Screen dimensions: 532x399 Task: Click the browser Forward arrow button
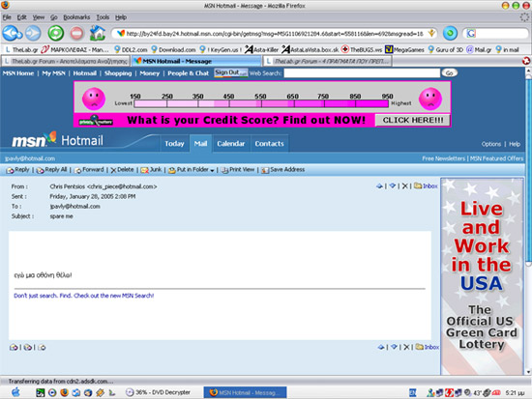tap(33, 33)
